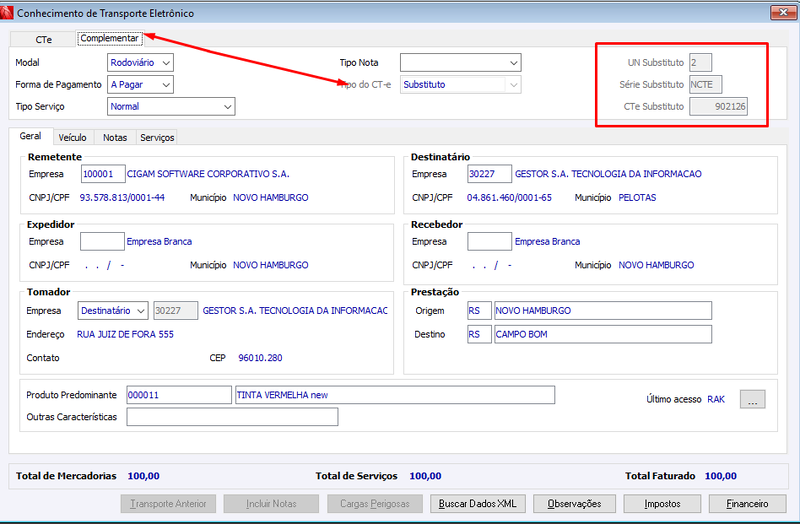Expand the Modal dropdown showing Rodoviário
Screen dimensions: 800x524
click(140, 63)
